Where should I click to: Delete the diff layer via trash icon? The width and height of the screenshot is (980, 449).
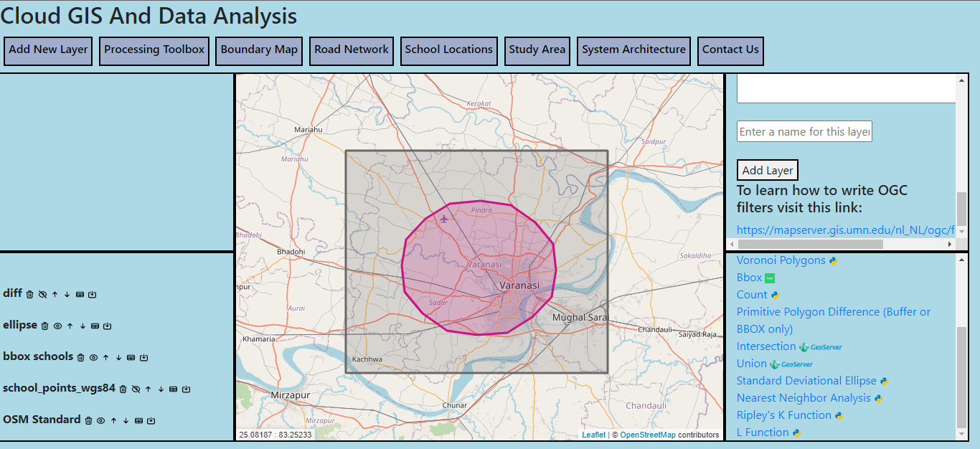click(30, 294)
